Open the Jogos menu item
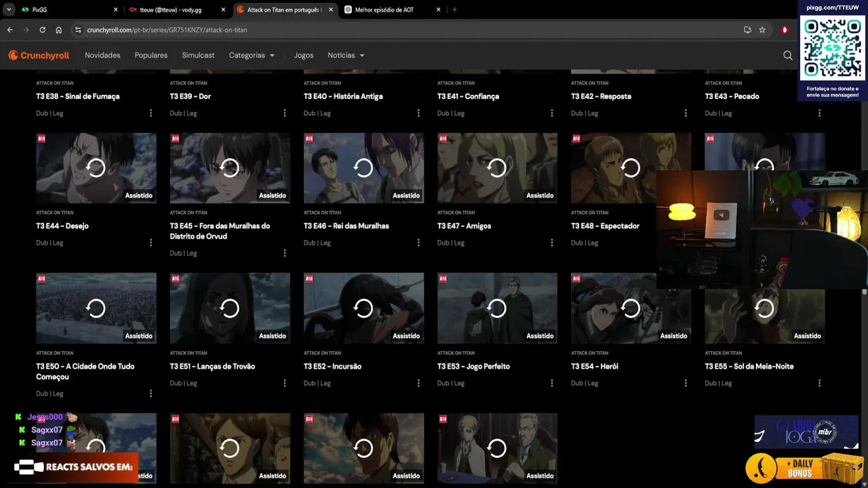Screen dimensions: 868x488 pyautogui.click(x=303, y=56)
